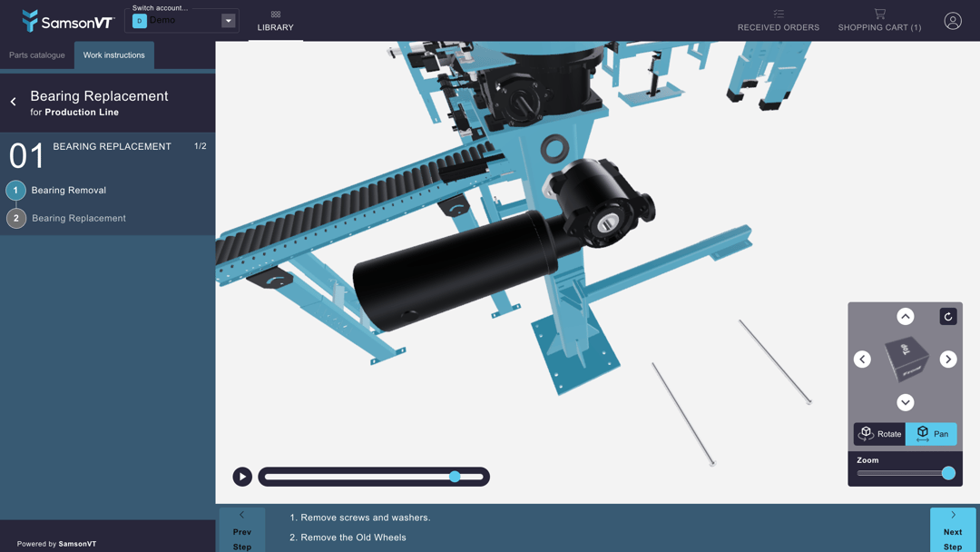This screenshot has height=552, width=980.
Task: Click the user account profile icon
Action: pos(952,20)
